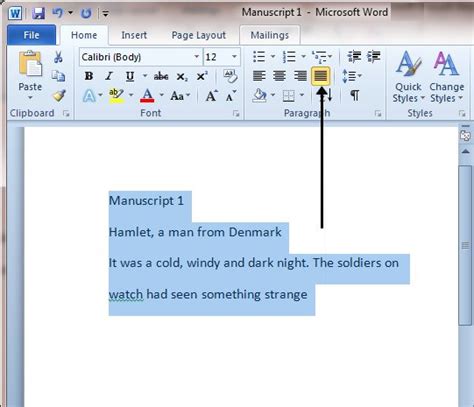
Task: Click the vertical scrollbar thumb
Action: point(465,245)
